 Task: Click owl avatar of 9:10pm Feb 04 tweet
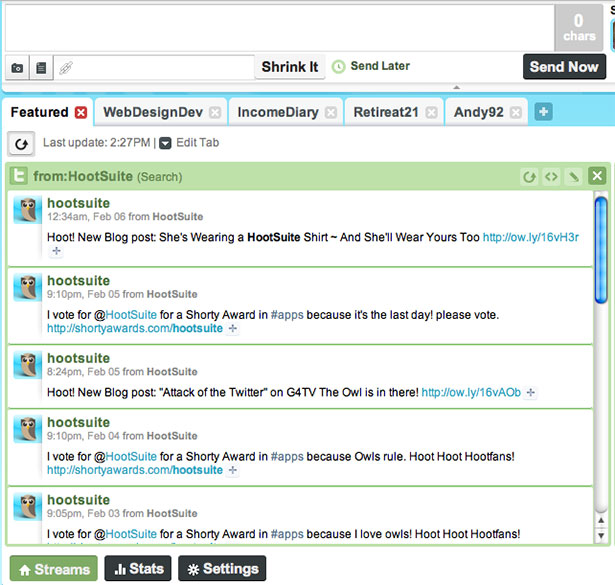pyautogui.click(x=27, y=429)
